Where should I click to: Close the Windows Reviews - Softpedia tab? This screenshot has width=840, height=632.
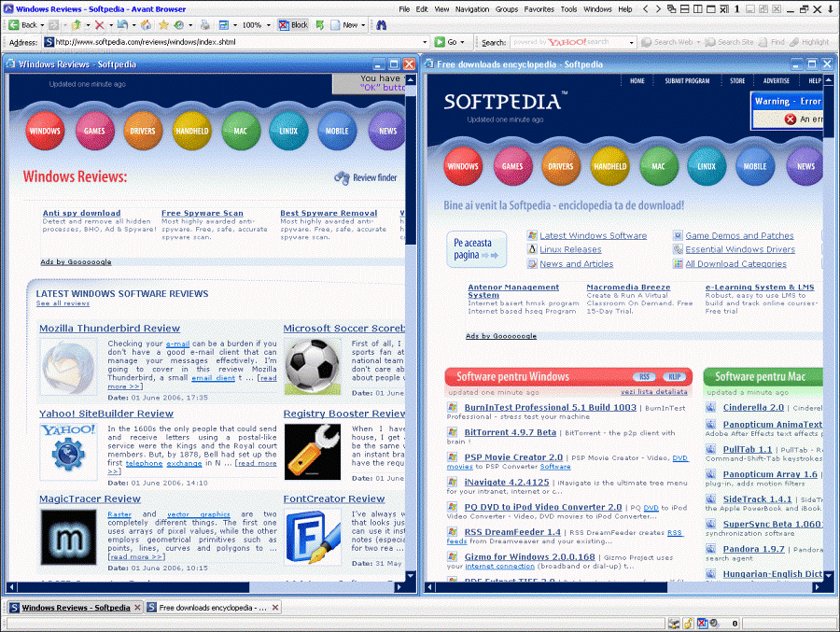point(138,608)
